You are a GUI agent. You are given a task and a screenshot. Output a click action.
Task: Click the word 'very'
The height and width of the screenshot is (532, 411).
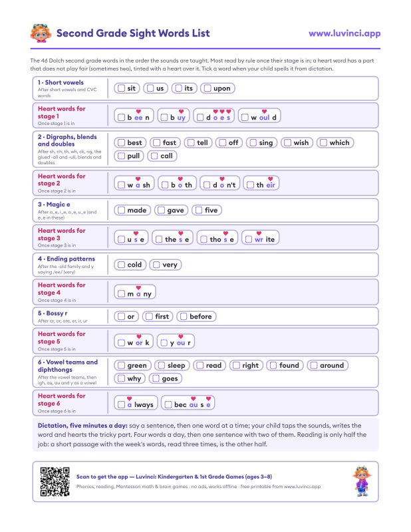pos(170,265)
